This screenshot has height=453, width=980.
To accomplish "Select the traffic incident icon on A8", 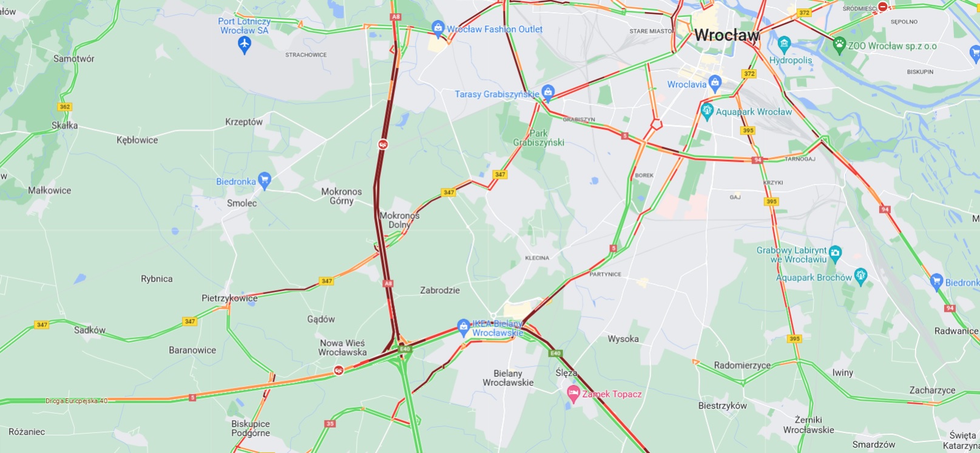I will [383, 144].
